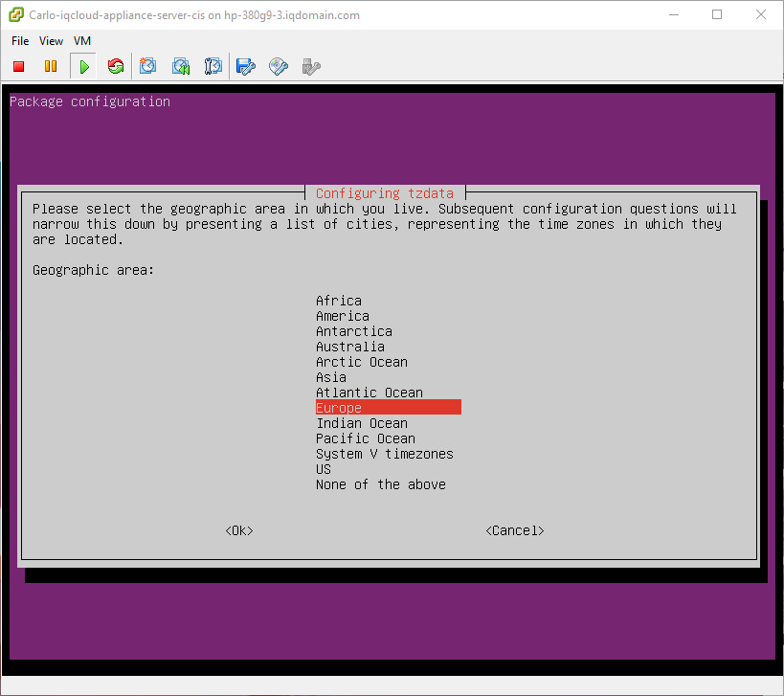The width and height of the screenshot is (784, 696).
Task: Open the VM menu
Action: point(82,41)
